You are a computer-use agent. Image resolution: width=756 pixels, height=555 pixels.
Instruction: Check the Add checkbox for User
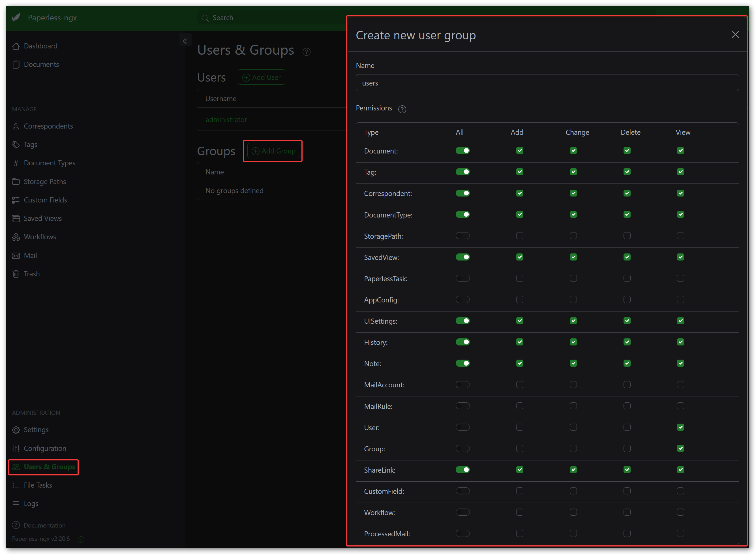tap(519, 427)
